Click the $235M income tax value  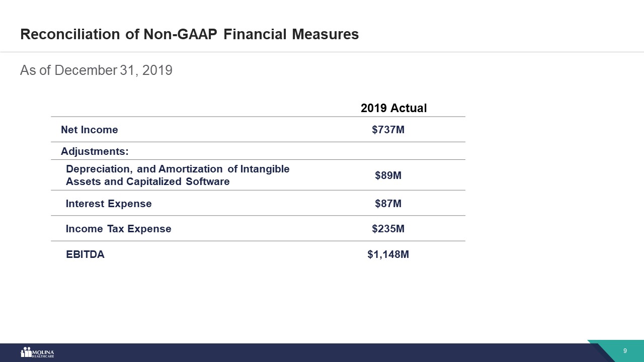[388, 229]
